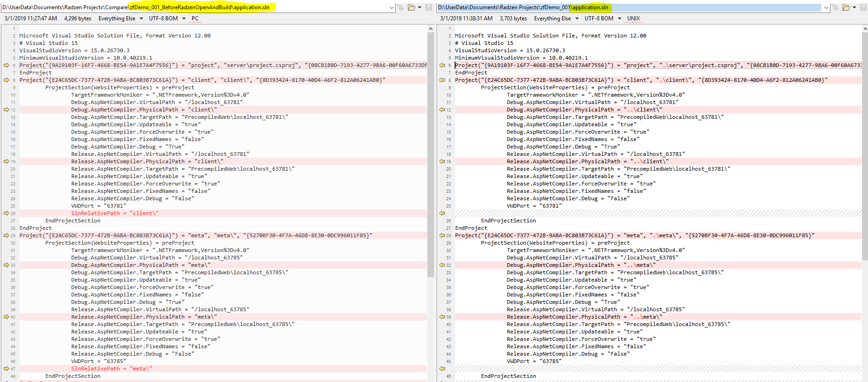Click the right pane reload file icon
Screen dimensions: 868x382
pos(836,7)
